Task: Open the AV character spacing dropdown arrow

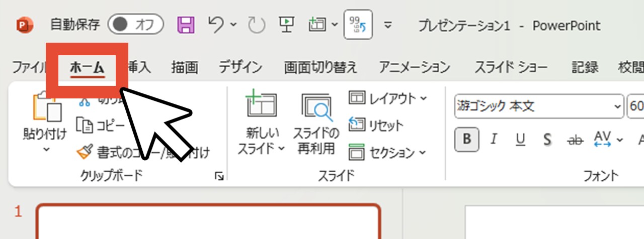Action: 620,139
